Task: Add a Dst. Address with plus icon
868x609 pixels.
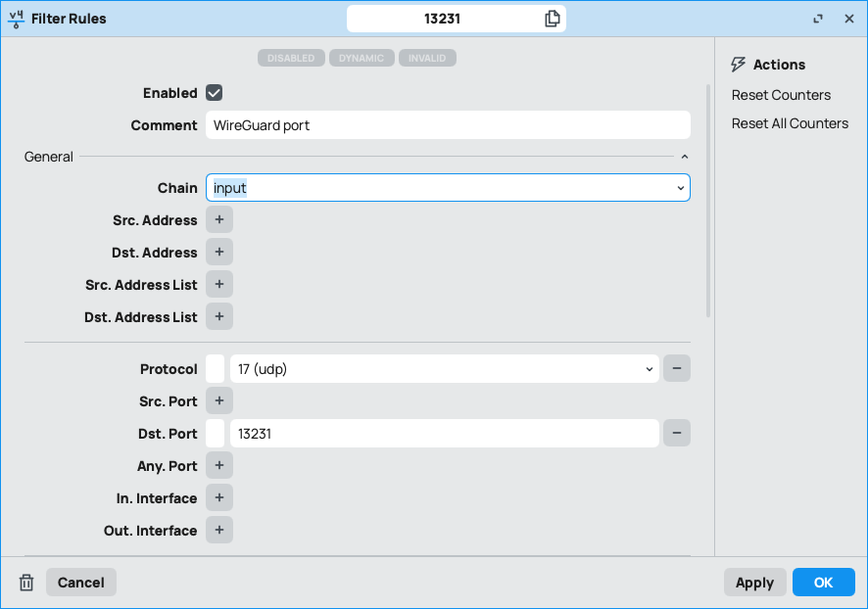Action: tap(218, 253)
